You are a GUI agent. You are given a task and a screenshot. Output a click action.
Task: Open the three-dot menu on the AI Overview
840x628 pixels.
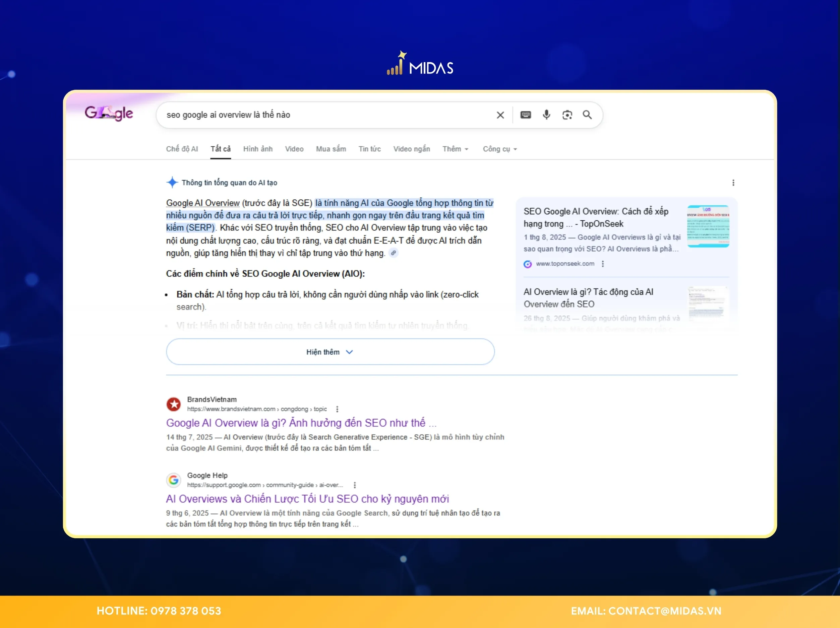(734, 183)
